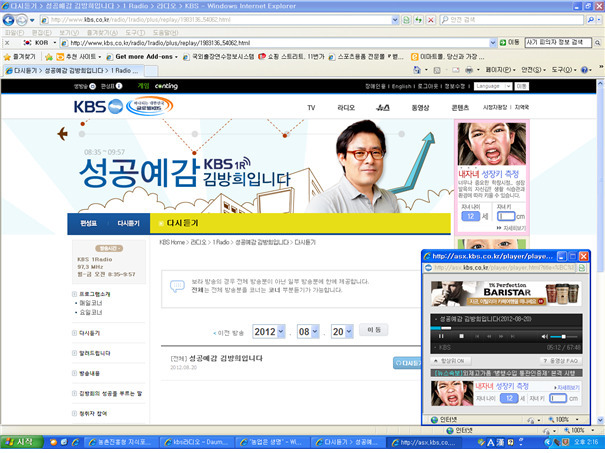Viewport: 605px width, 453px height.
Task: Click the TV link in the KBS navigation
Action: [311, 108]
